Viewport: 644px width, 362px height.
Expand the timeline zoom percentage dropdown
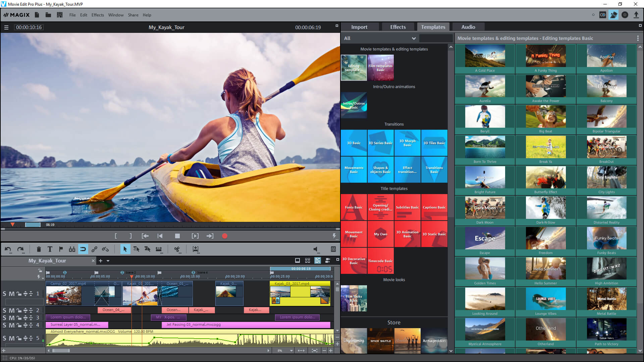291,351
